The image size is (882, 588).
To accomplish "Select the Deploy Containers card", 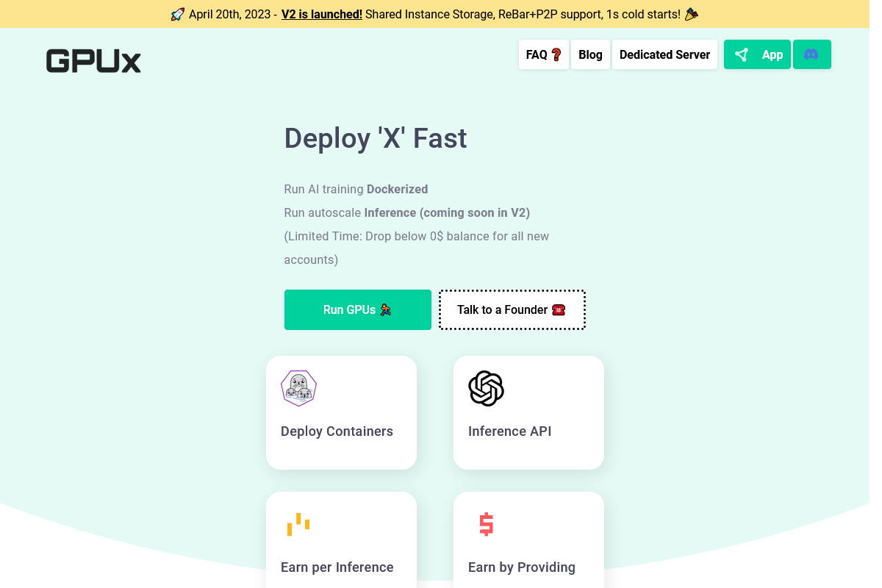I will 341,412.
